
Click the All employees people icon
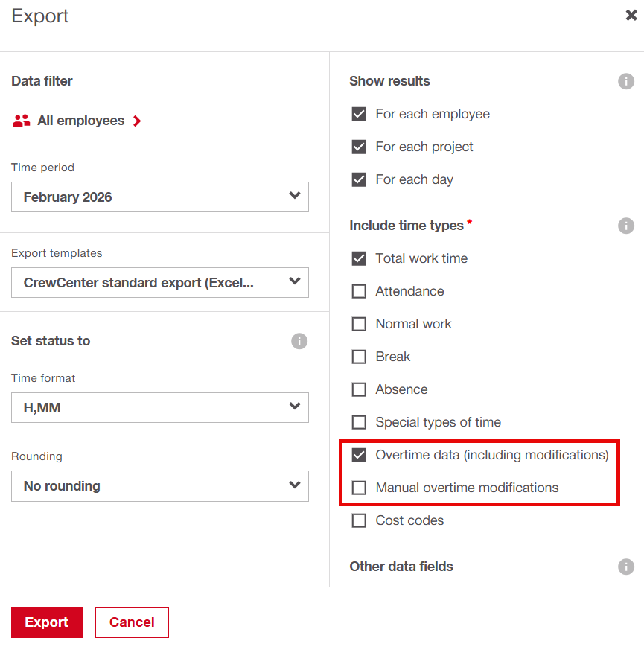(22, 121)
